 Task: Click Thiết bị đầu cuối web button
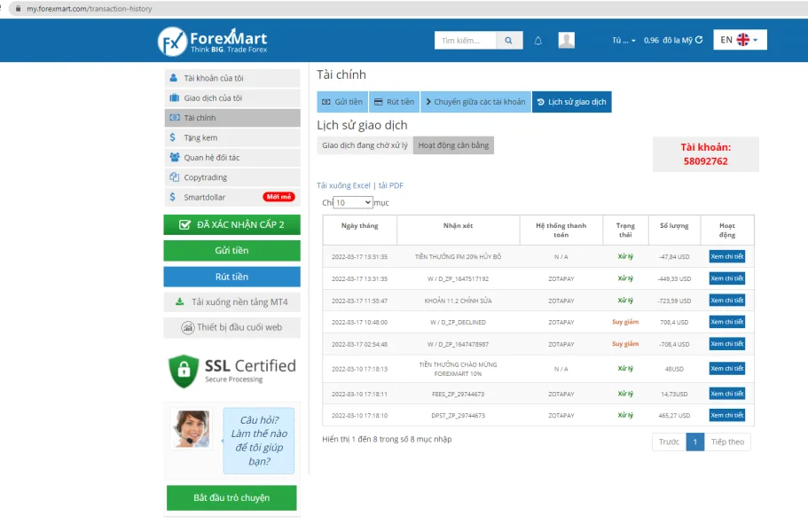(x=231, y=327)
